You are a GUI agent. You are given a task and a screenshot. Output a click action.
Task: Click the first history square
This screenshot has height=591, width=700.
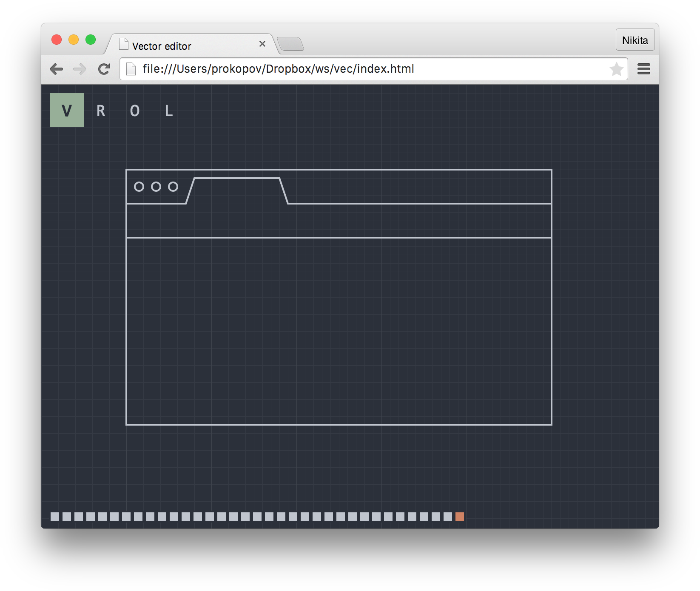[x=55, y=516]
